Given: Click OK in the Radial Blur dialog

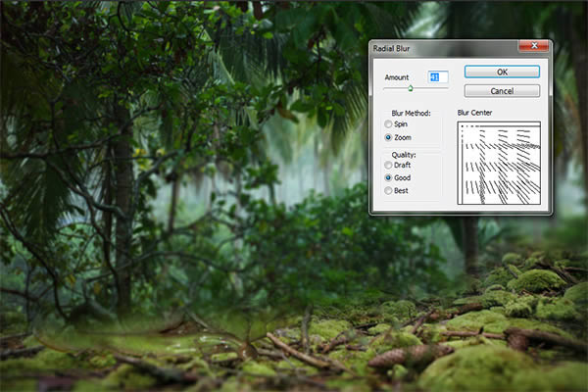Looking at the screenshot, I should [x=502, y=72].
